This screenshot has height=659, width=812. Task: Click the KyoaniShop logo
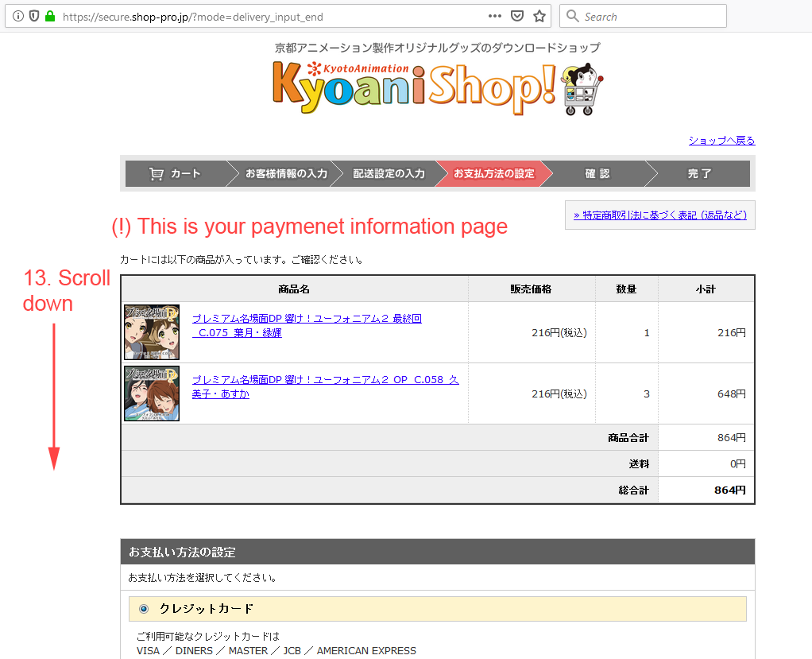(x=414, y=88)
